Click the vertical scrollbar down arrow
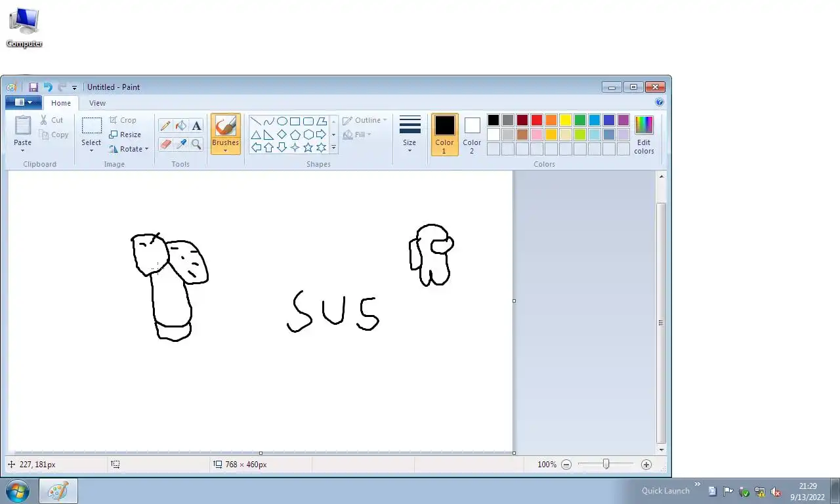Image resolution: width=840 pixels, height=504 pixels. pos(661,450)
